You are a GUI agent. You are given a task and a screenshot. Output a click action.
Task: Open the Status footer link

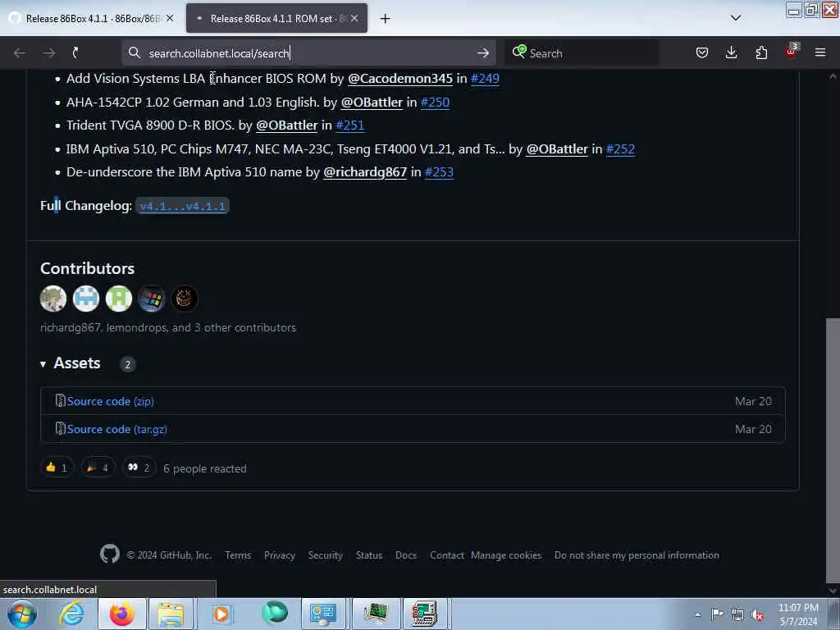click(x=369, y=555)
